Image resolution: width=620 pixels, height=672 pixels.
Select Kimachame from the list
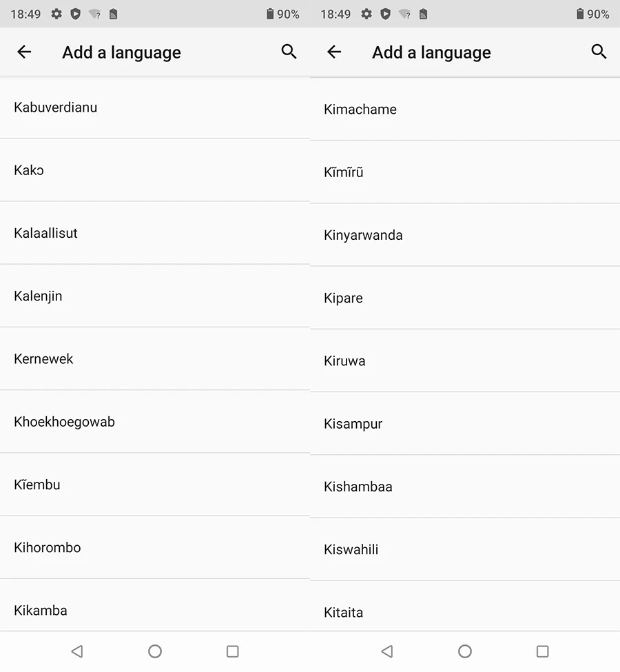(360, 110)
